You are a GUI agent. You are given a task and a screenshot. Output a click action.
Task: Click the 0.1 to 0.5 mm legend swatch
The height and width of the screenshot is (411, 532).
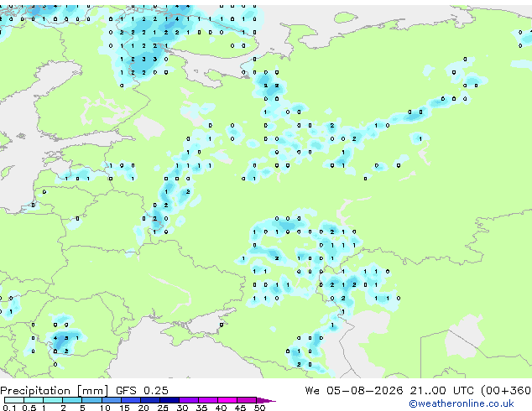[14, 400]
